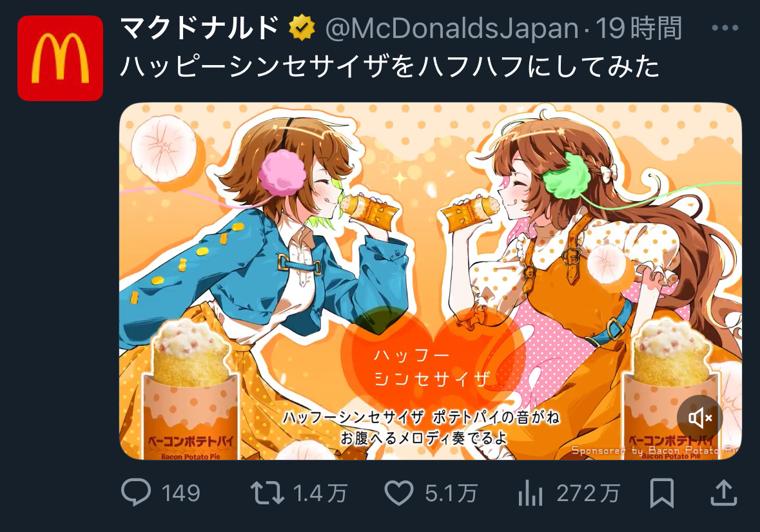
Task: Click the reply speech bubble icon
Action: pyautogui.click(x=136, y=492)
